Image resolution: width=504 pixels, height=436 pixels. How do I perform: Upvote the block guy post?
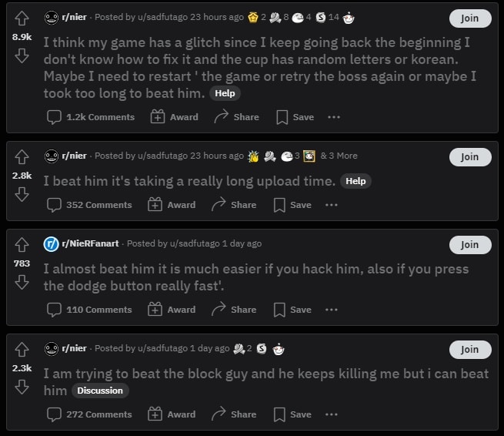click(x=22, y=349)
